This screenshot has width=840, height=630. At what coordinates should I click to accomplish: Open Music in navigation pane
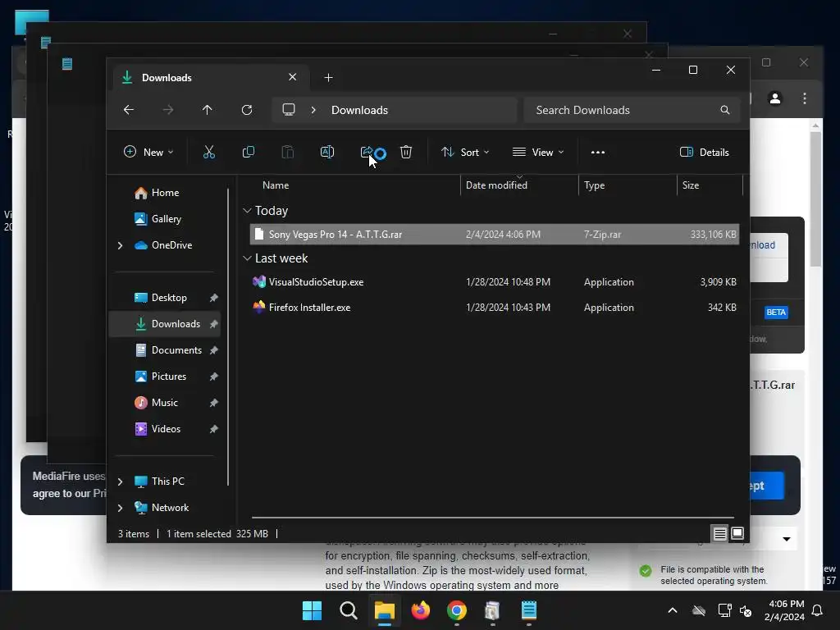[x=164, y=403]
